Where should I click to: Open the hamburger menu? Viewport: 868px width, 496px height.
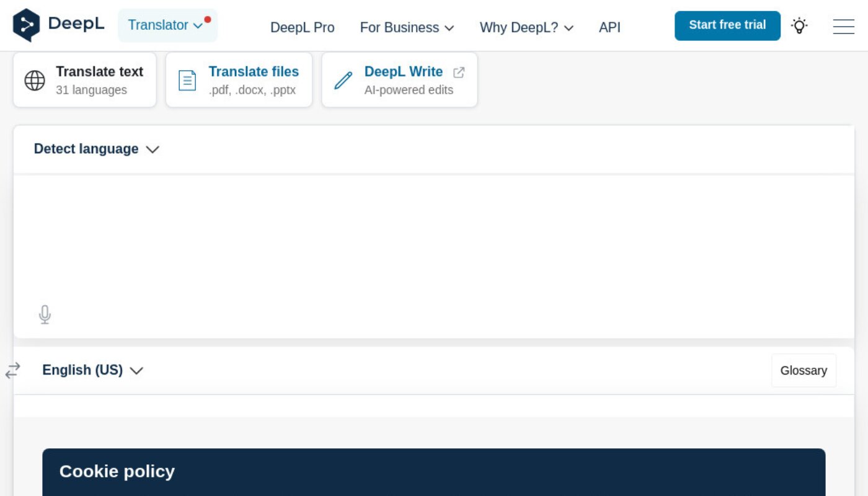point(843,26)
